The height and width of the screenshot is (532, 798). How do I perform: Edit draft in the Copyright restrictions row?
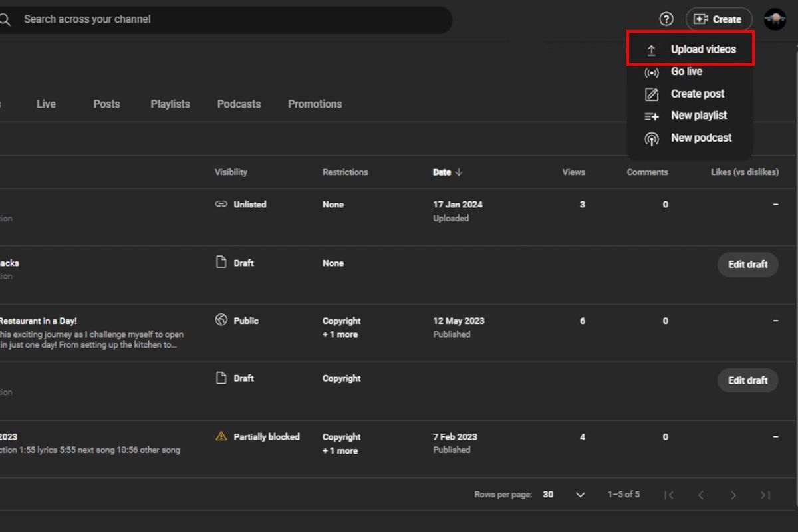click(747, 380)
